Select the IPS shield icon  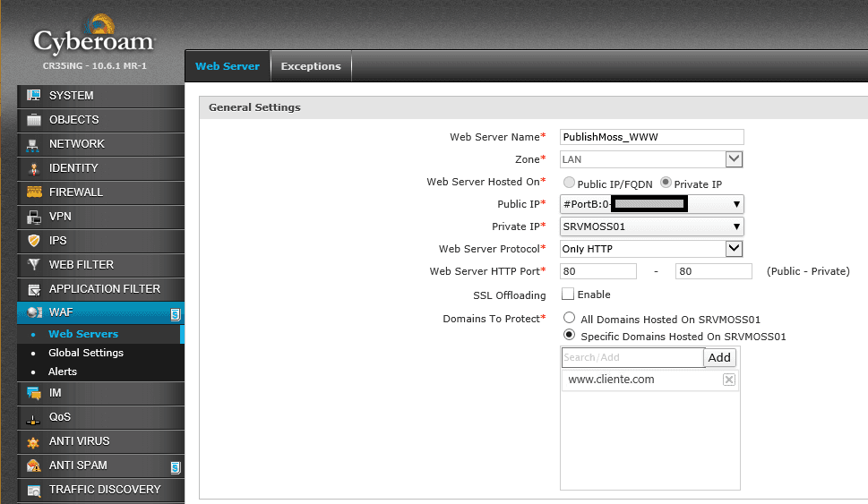34,240
